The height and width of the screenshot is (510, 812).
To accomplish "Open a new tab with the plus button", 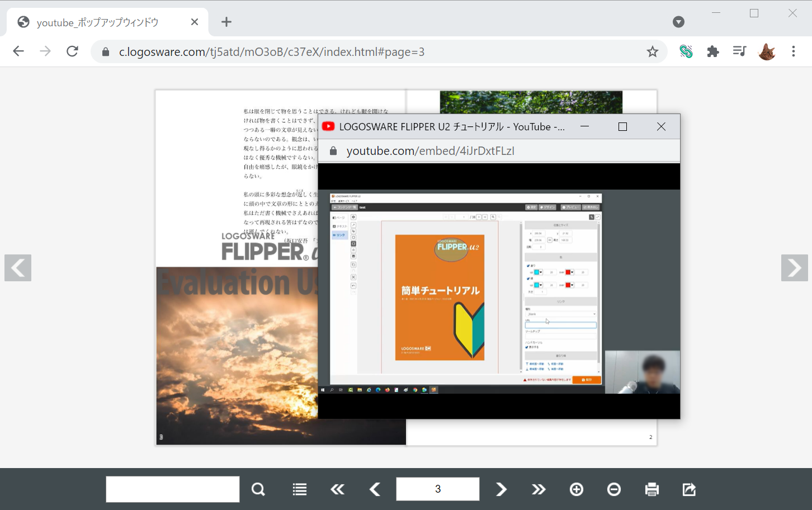I will tap(226, 22).
